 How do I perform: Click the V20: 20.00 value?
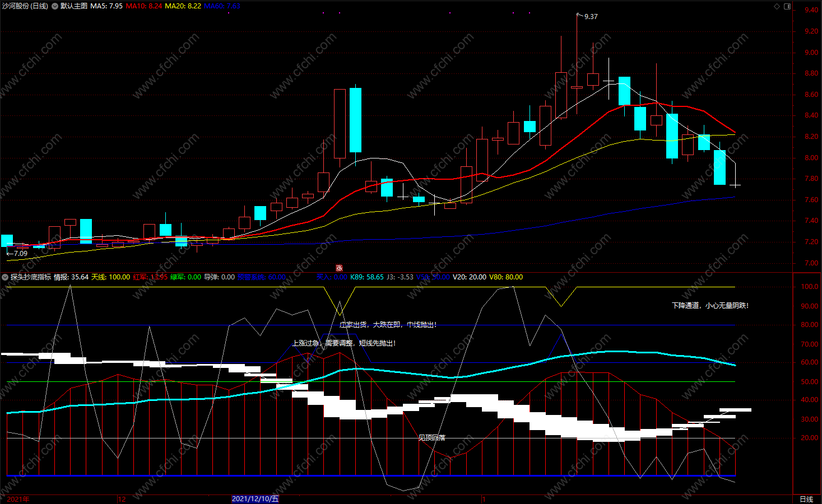point(470,277)
